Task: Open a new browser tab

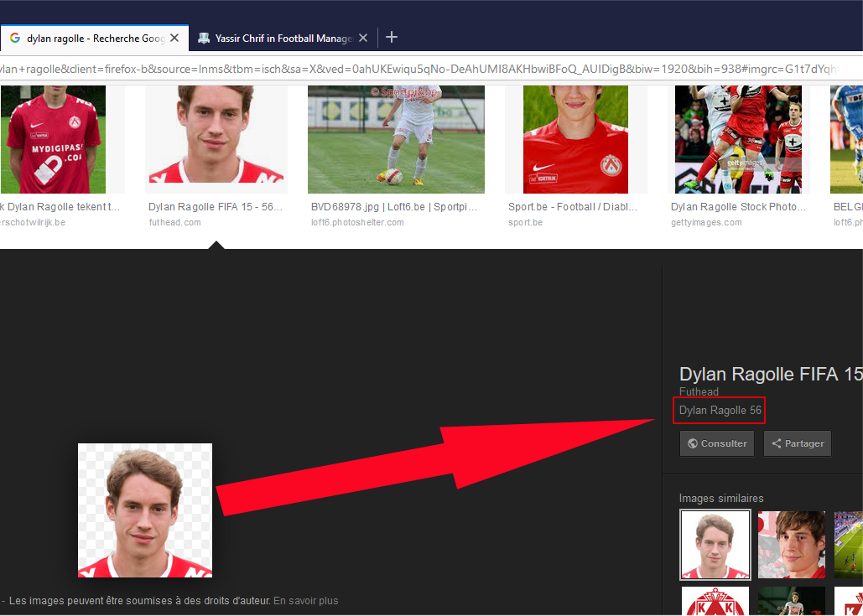Action: [392, 38]
